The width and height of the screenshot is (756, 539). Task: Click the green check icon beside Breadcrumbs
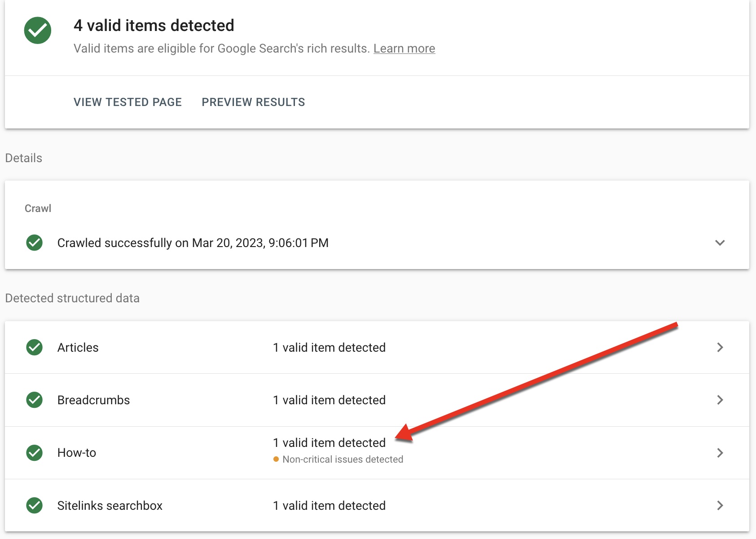click(35, 400)
